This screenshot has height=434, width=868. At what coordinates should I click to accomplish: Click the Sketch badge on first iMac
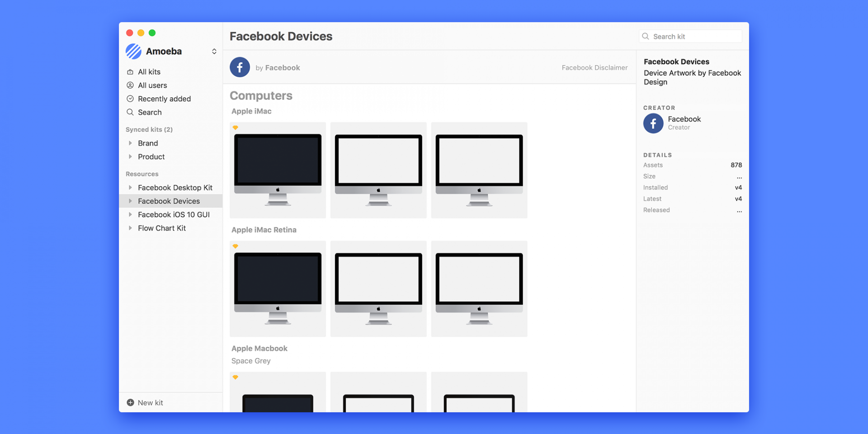pos(235,128)
